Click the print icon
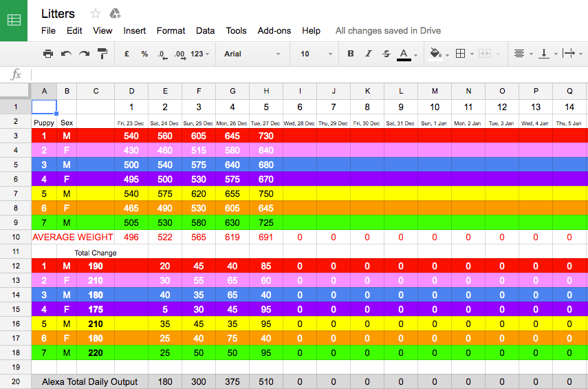This screenshot has height=389, width=588. click(47, 54)
